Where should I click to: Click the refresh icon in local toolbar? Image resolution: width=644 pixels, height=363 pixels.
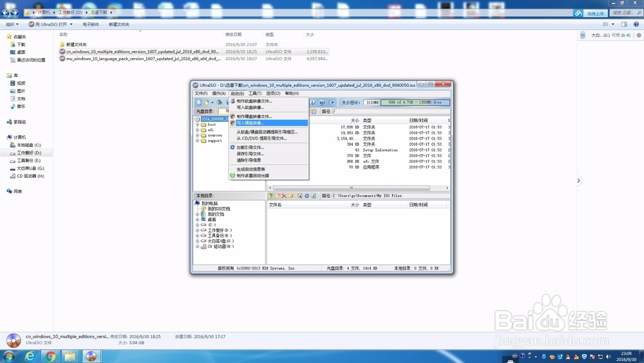coord(314,196)
